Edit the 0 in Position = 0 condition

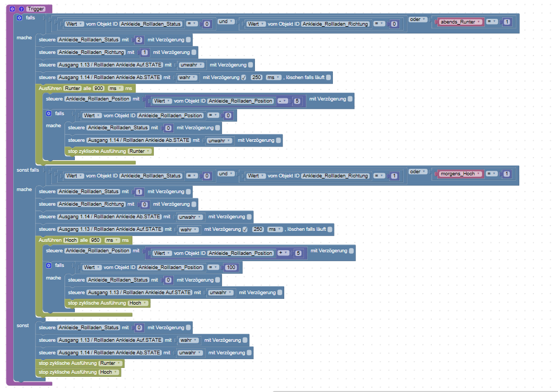(228, 115)
